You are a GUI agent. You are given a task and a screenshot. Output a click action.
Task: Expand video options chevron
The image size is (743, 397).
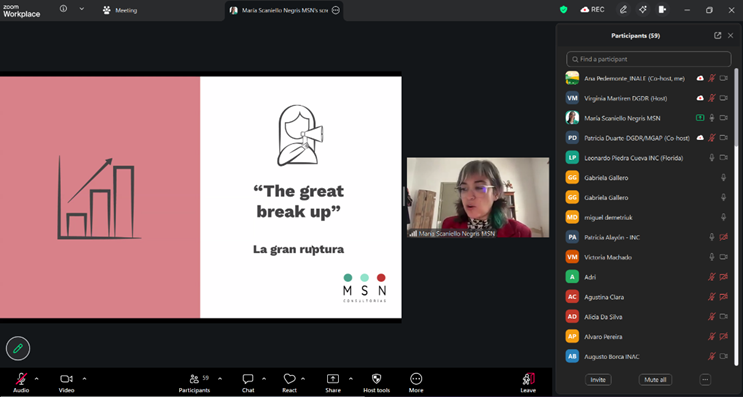[84, 379]
